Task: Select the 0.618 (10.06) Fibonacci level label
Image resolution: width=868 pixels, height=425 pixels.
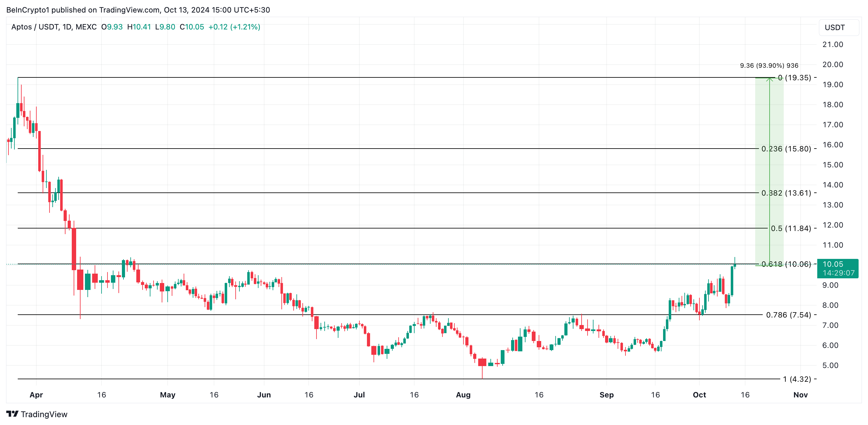Action: (x=786, y=264)
